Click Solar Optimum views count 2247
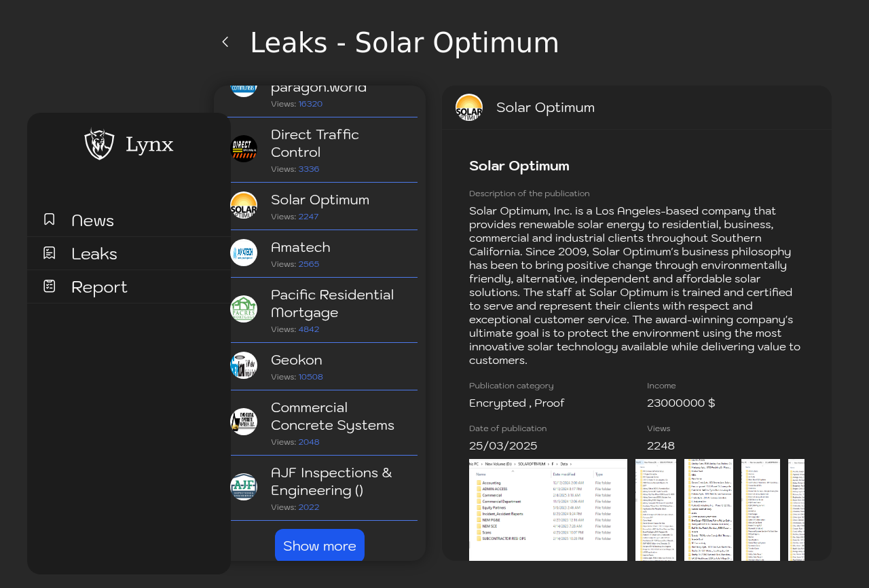Screen dimensions: 869x588 tap(308, 217)
